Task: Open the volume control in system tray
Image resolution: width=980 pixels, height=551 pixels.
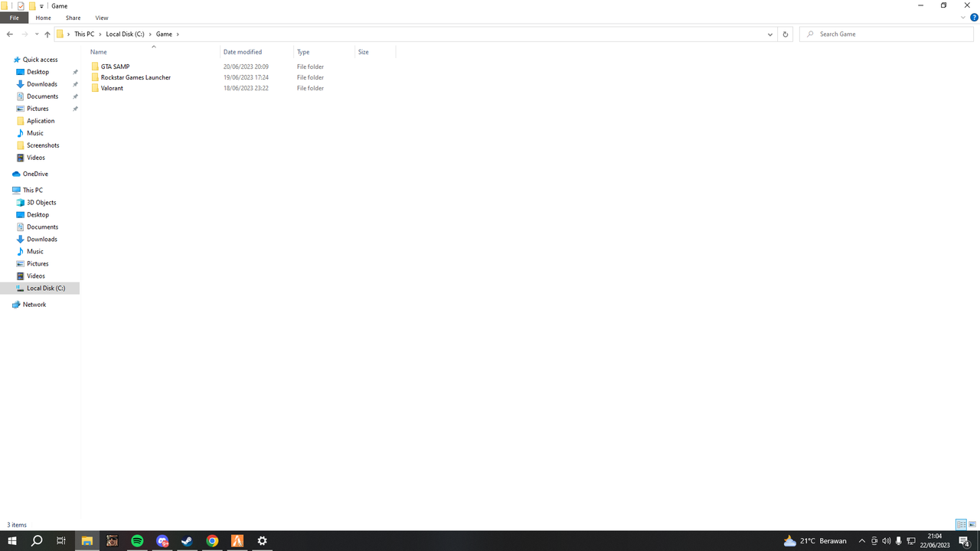Action: coord(887,541)
